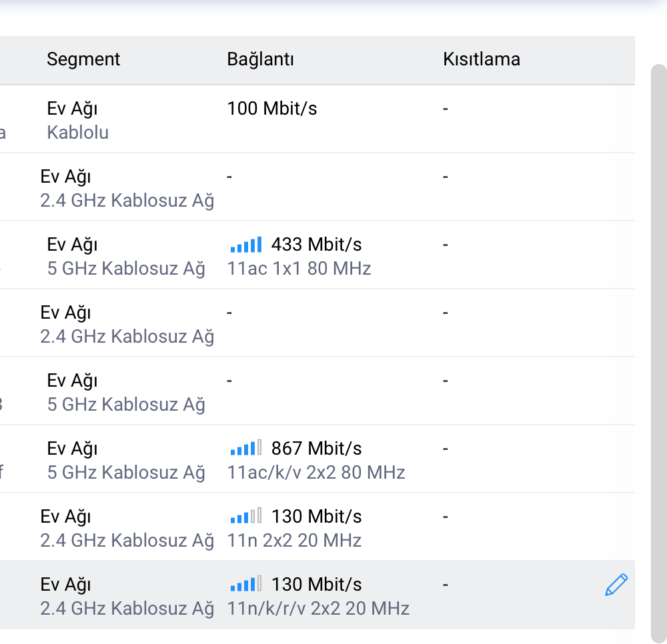Click signal bars of the 11n/k/r/v row
667x644 pixels.
click(246, 585)
